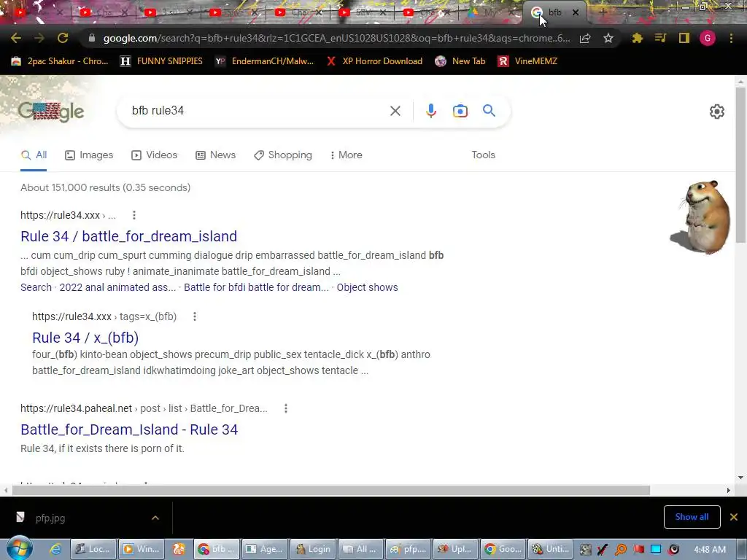Screen dimensions: 747x560
Task: Open the 'Upl...' taskbar window
Action: (455, 549)
